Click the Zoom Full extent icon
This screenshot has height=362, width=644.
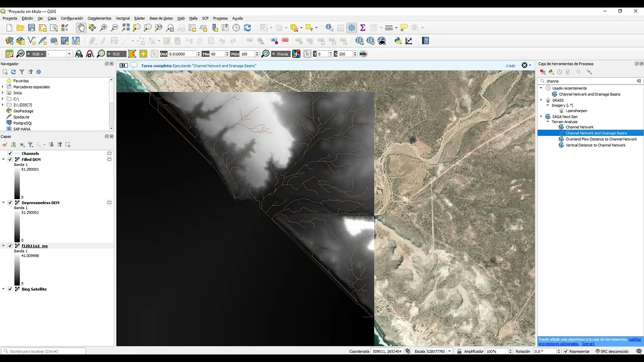[x=125, y=28]
